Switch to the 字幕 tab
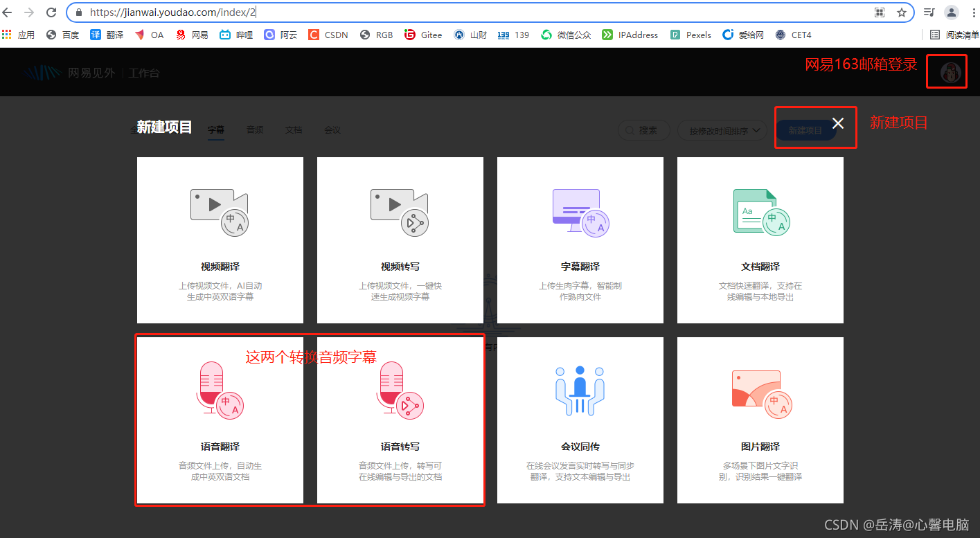The image size is (980, 538). [216, 130]
